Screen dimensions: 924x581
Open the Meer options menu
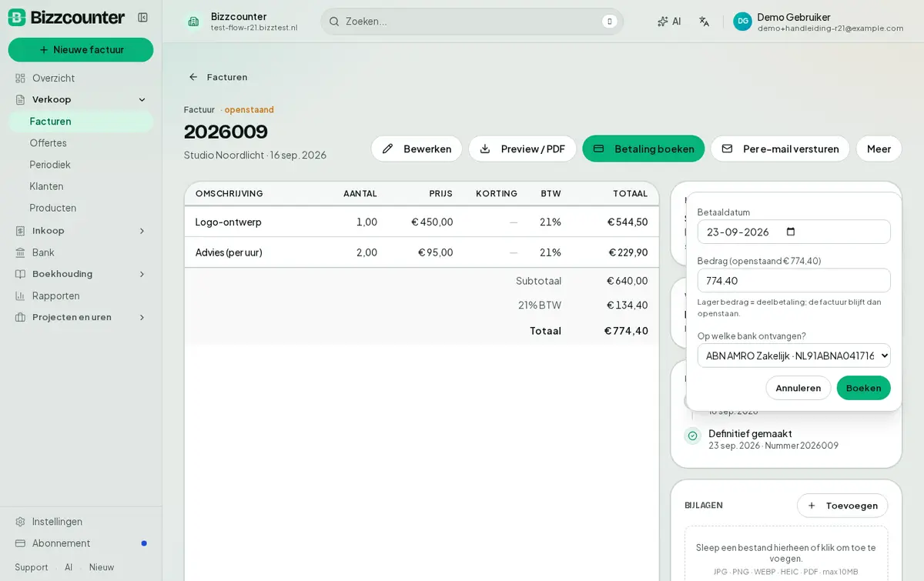879,149
